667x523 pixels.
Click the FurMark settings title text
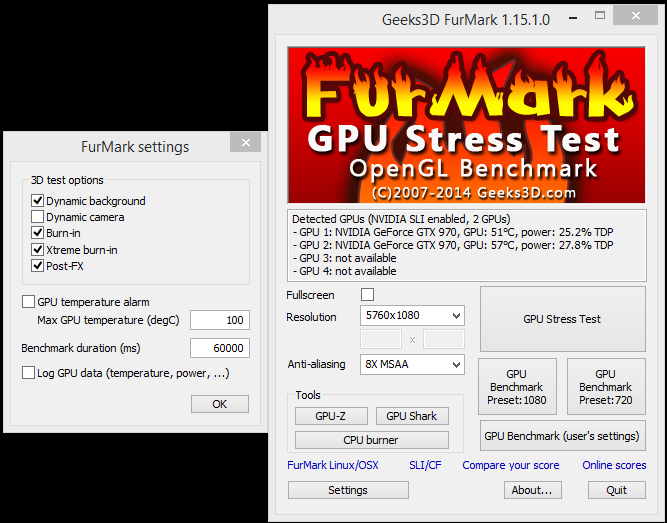tap(135, 147)
